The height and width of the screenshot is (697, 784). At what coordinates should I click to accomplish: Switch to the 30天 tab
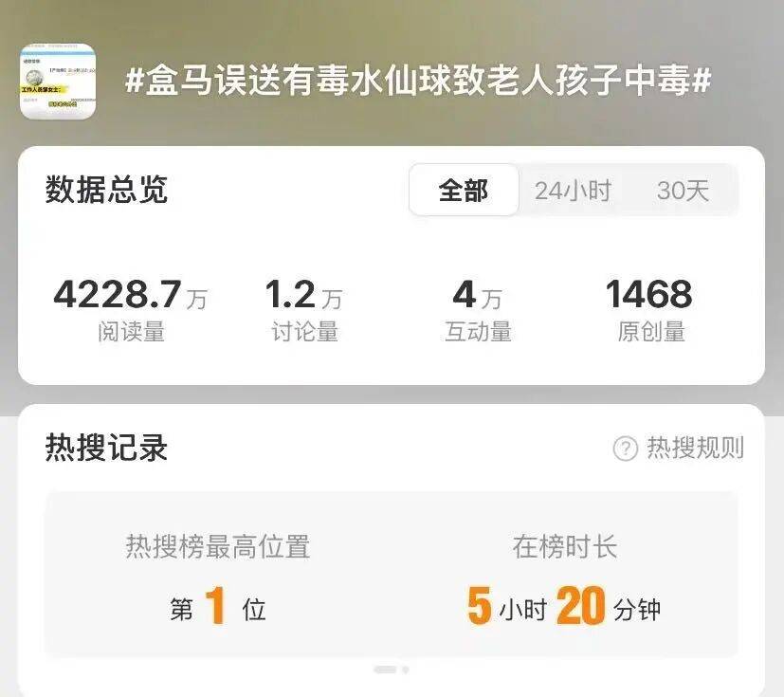point(683,191)
